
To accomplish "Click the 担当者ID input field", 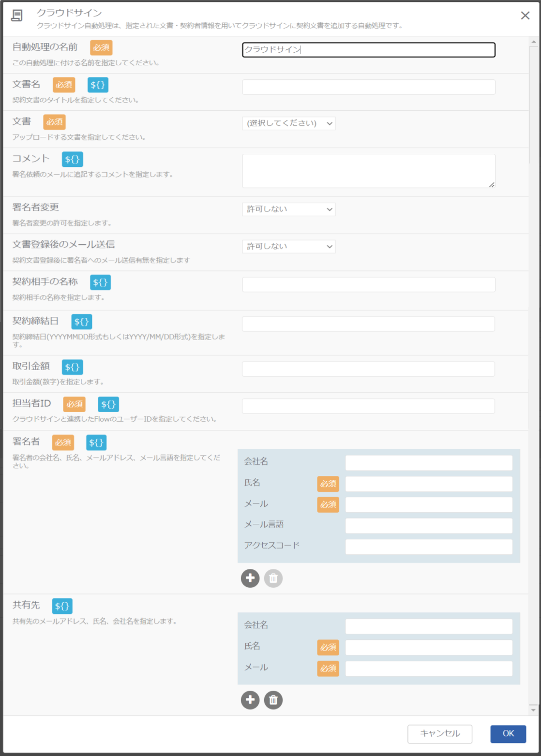I will (369, 406).
